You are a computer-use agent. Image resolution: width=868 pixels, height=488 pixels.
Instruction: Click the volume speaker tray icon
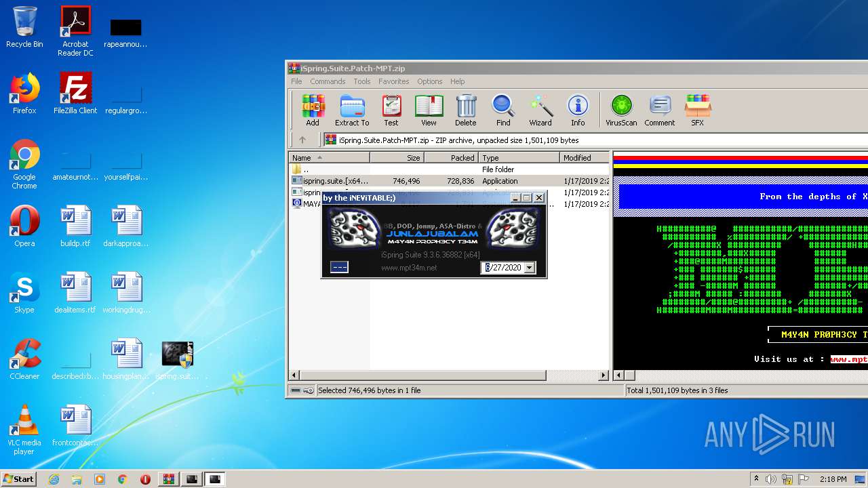tap(771, 479)
